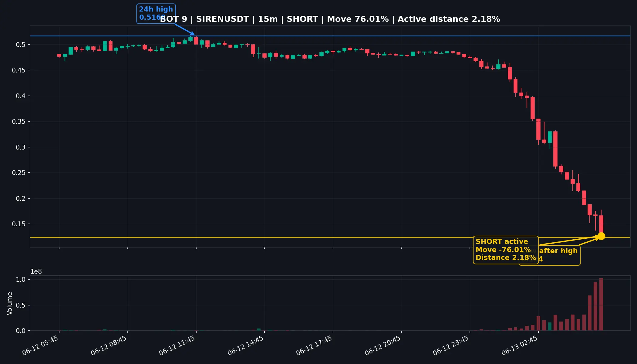The height and width of the screenshot is (364, 637).
Task: Click the tallest volume bar at far right
Action: (601, 304)
